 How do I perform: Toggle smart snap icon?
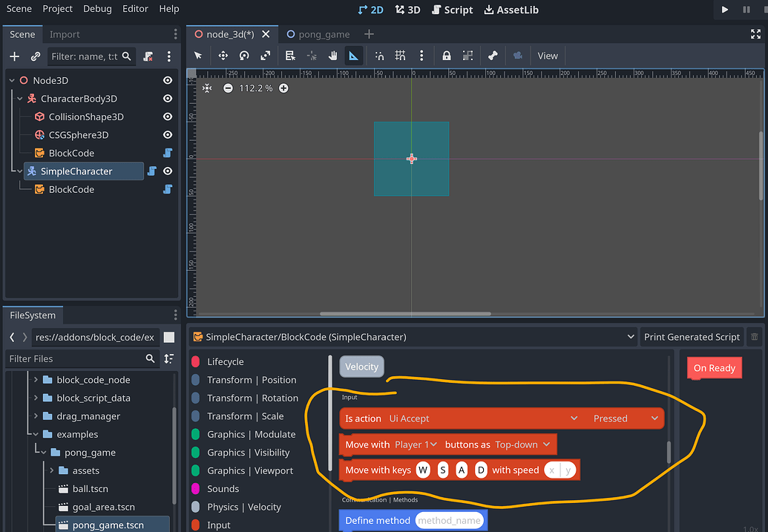[x=379, y=56]
